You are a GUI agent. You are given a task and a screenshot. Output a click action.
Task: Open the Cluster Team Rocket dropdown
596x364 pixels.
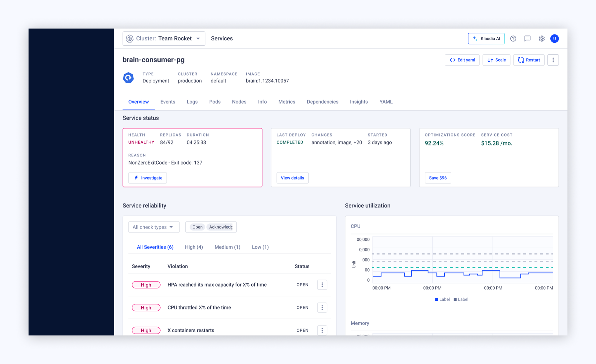click(x=164, y=38)
